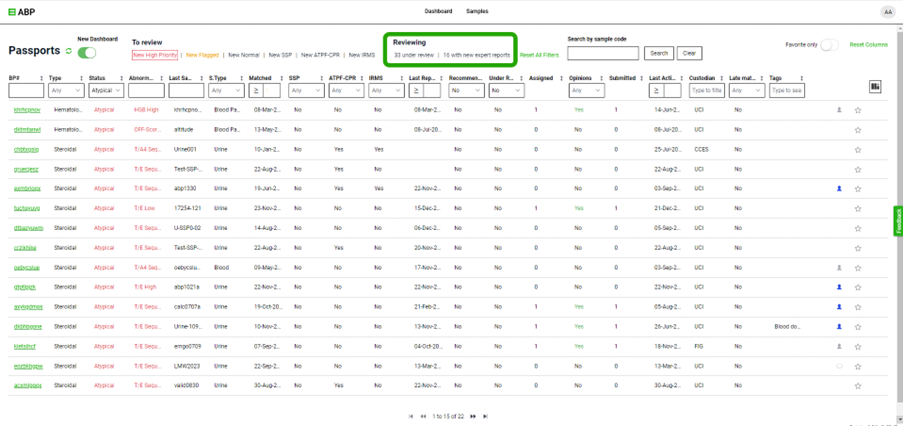The height and width of the screenshot is (426, 903).
Task: Open the Samples tab in top navigation
Action: pyautogui.click(x=477, y=11)
